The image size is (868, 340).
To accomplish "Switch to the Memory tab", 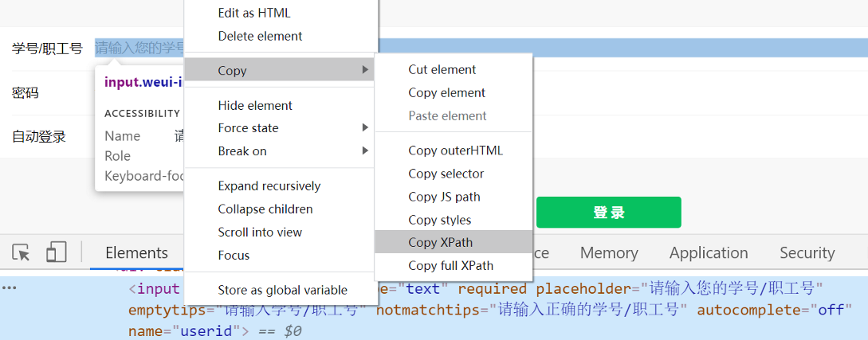I will click(x=609, y=252).
